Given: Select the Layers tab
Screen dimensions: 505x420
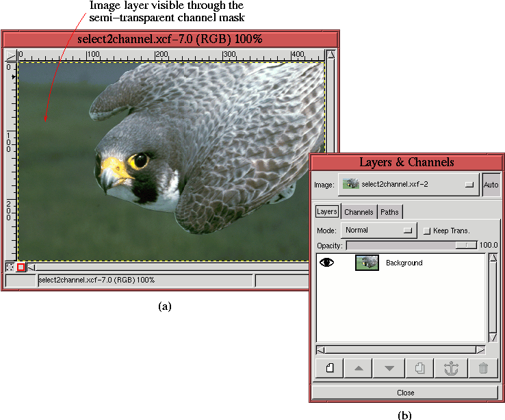Looking at the screenshot, I should coord(327,212).
